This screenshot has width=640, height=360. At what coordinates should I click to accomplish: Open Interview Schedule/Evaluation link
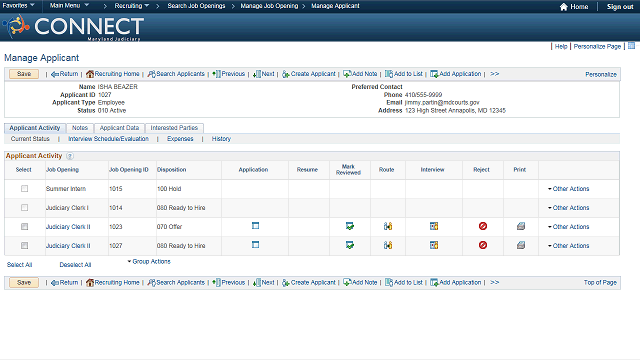[109, 139]
